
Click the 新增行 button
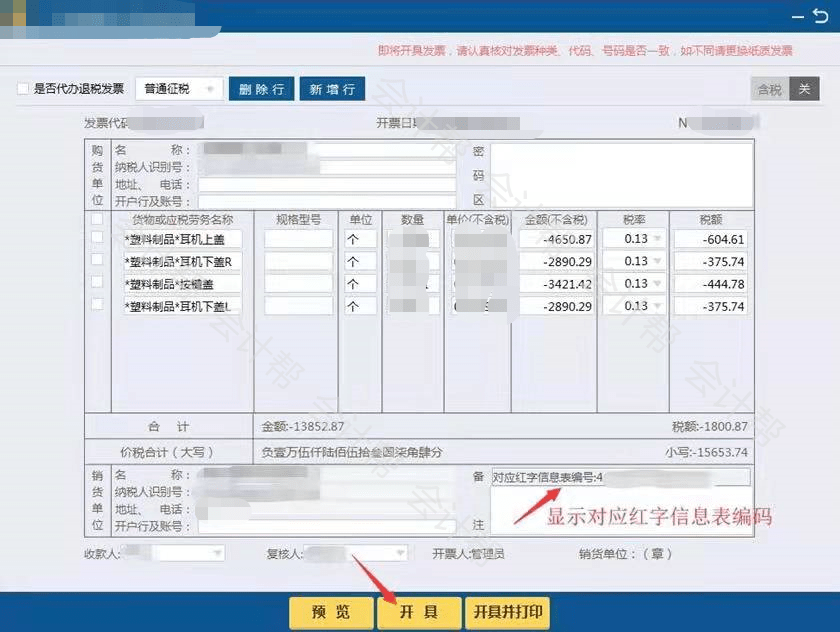(332, 88)
